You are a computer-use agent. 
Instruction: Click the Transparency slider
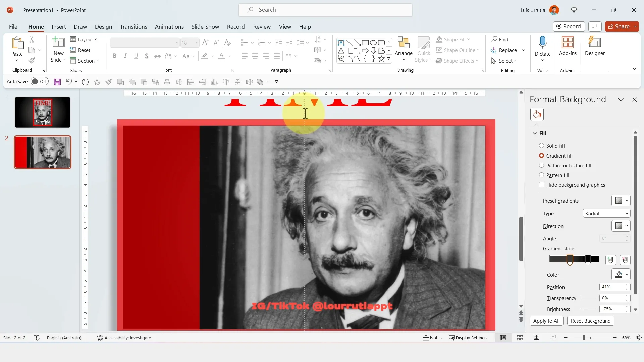pos(588,298)
